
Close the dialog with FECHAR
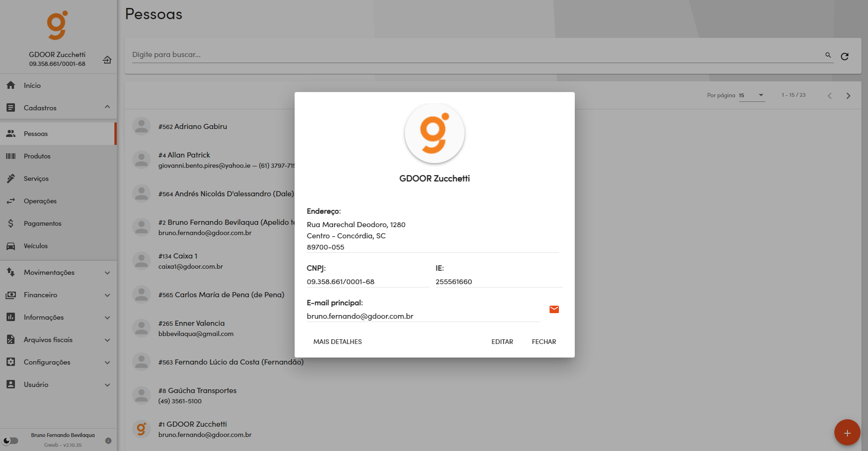tap(544, 342)
